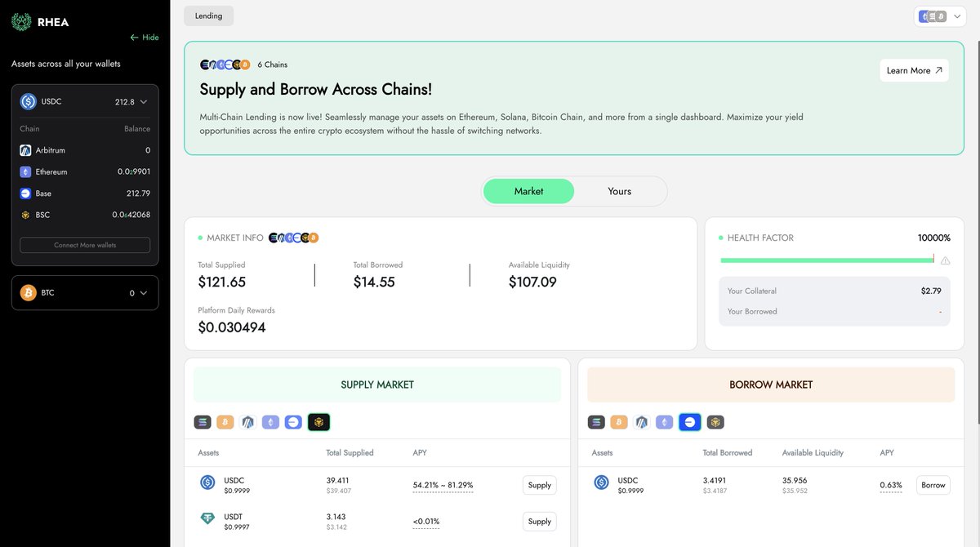980x547 pixels.
Task: Filter Borrow Market by Ethereum chain
Action: pos(665,422)
